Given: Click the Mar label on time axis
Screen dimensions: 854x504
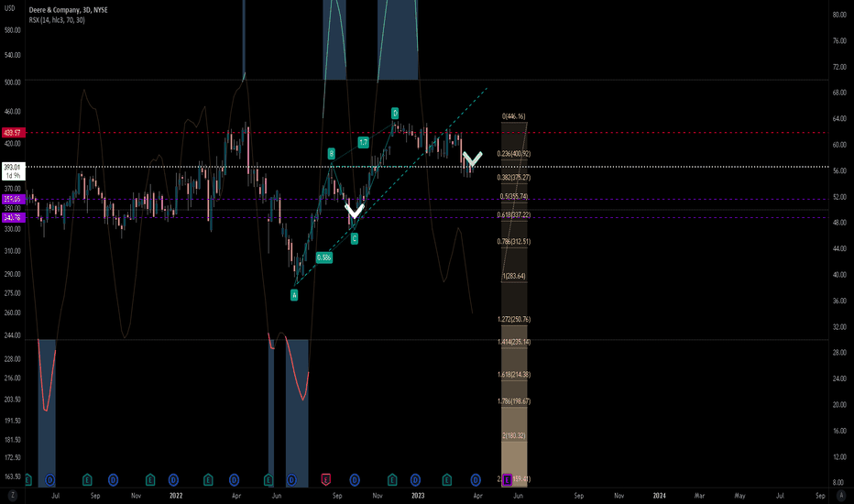Looking at the screenshot, I should pos(699,496).
